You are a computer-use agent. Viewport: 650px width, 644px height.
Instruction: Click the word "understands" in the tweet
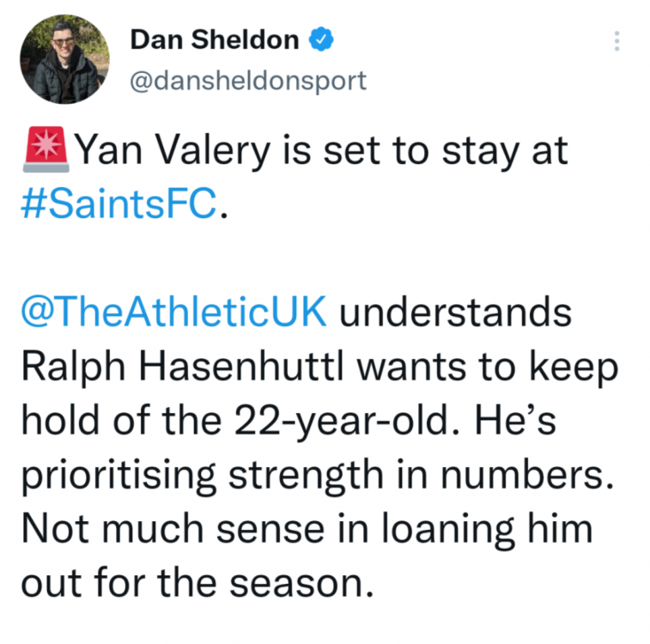tap(454, 314)
